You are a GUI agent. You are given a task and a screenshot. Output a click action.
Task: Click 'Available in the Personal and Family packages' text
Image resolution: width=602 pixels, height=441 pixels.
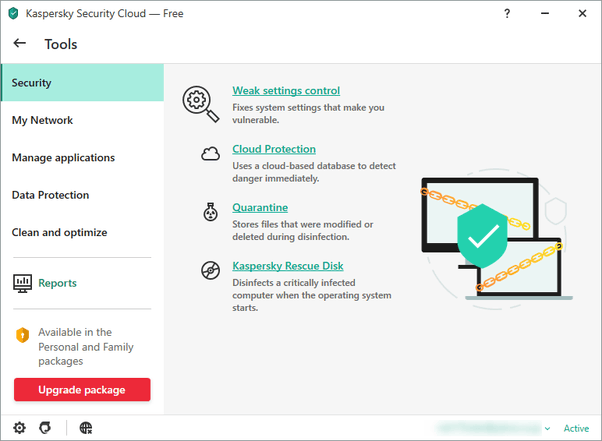[x=86, y=347]
